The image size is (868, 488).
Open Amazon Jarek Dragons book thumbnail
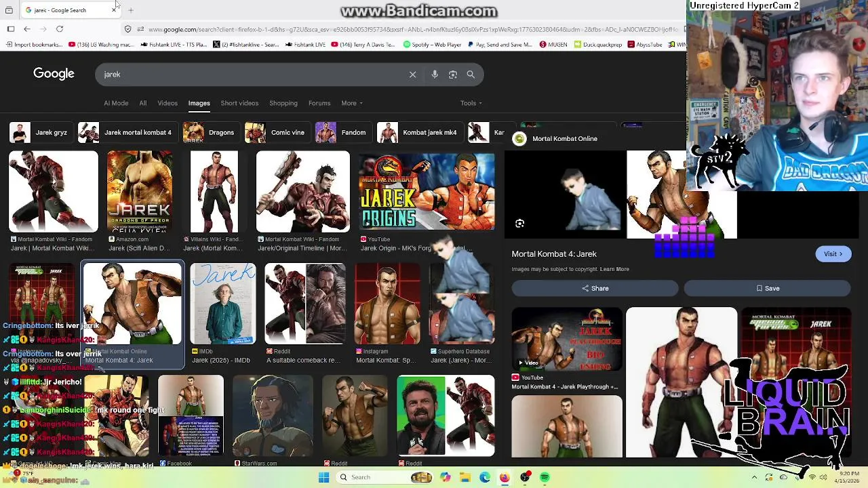pyautogui.click(x=140, y=191)
